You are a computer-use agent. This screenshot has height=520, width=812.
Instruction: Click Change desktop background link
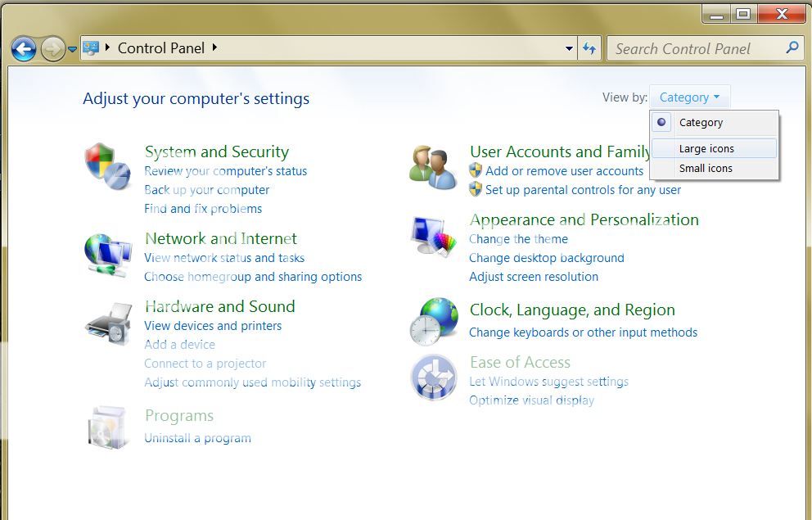tap(546, 258)
